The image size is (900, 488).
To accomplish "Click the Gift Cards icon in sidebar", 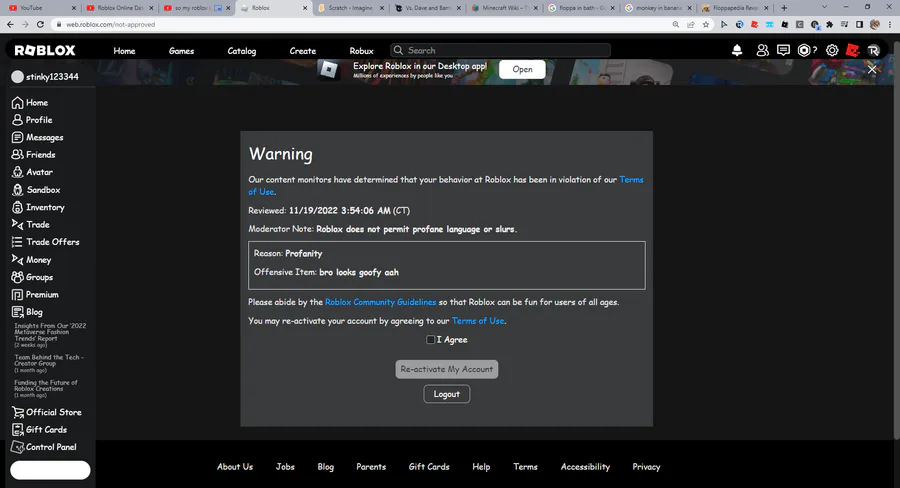I will click(18, 429).
